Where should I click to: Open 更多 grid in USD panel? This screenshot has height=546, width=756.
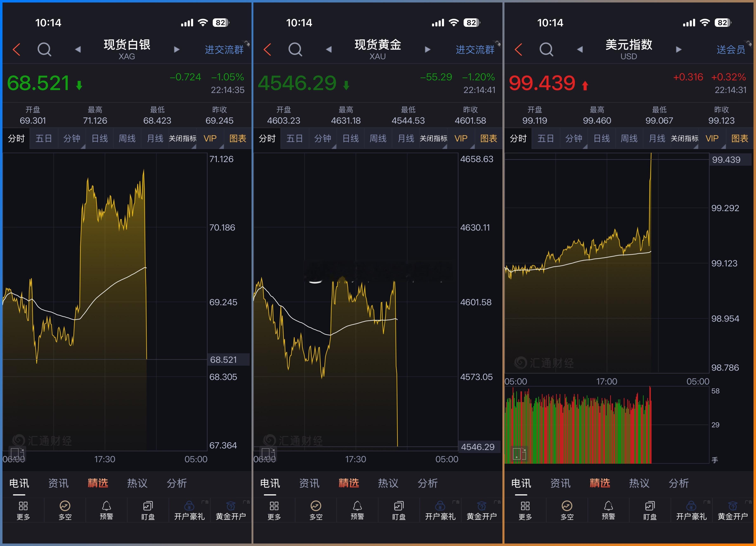pos(525,510)
